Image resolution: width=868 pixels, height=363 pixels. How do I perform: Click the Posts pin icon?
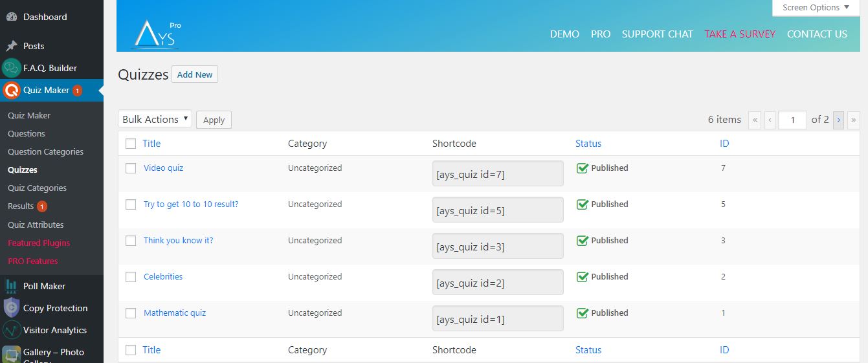[12, 46]
